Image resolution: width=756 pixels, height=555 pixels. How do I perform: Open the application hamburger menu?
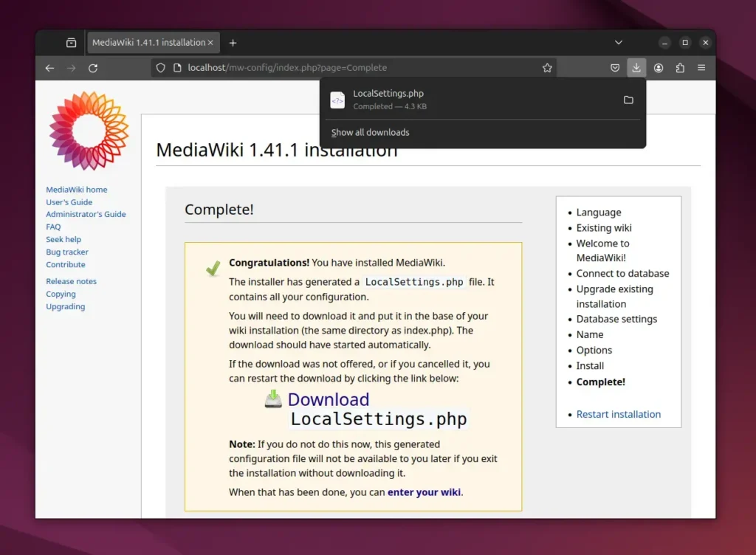(x=701, y=68)
